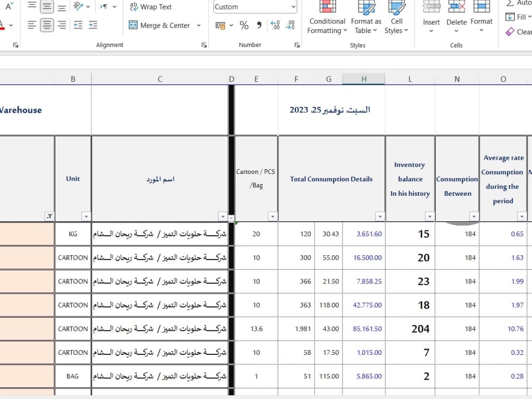Select column H header
The width and height of the screenshot is (532, 399).
click(x=364, y=79)
